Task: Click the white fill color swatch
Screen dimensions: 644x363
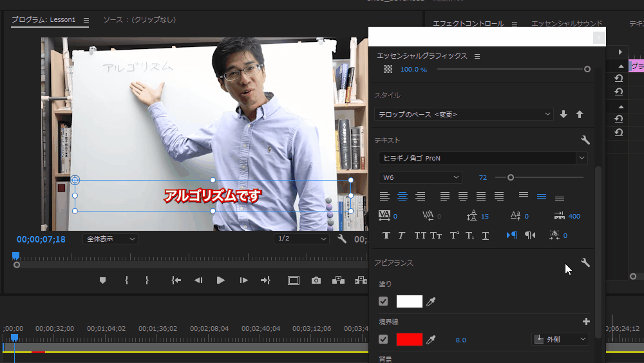Action: point(409,301)
